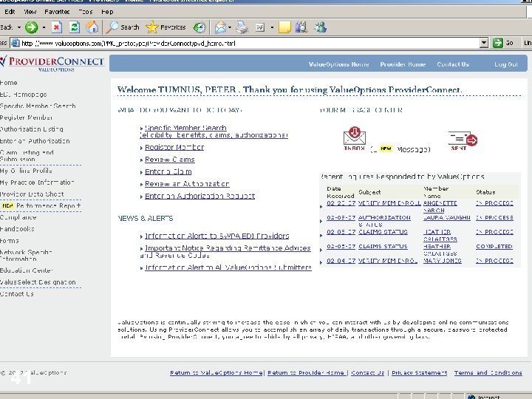Viewport: 532px width, 399px height.
Task: Click the Research books toolbar icon
Action: coord(301,27)
